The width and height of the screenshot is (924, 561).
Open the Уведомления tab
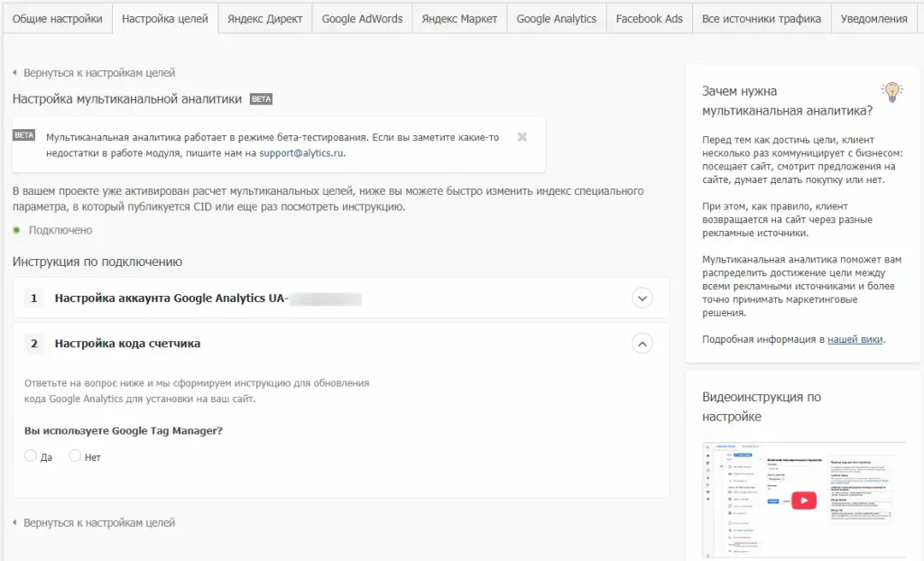pos(873,18)
